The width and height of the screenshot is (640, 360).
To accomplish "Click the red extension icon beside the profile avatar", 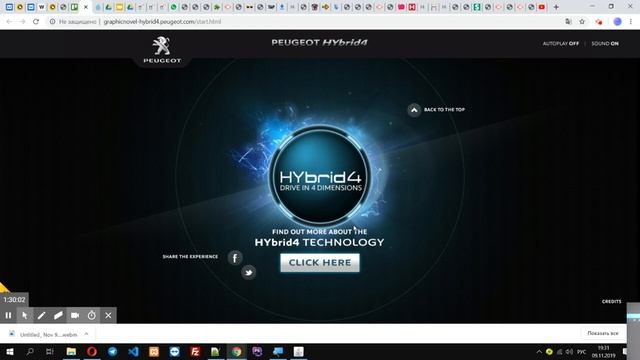I will coord(599,22).
